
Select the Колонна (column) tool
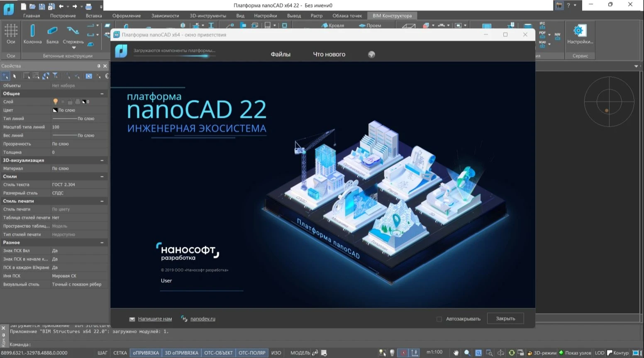[32, 34]
